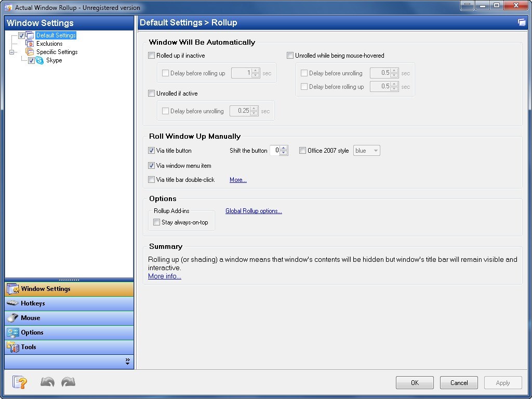Image resolution: width=532 pixels, height=399 pixels.
Task: Open the blue color style dropdown
Action: [x=375, y=150]
